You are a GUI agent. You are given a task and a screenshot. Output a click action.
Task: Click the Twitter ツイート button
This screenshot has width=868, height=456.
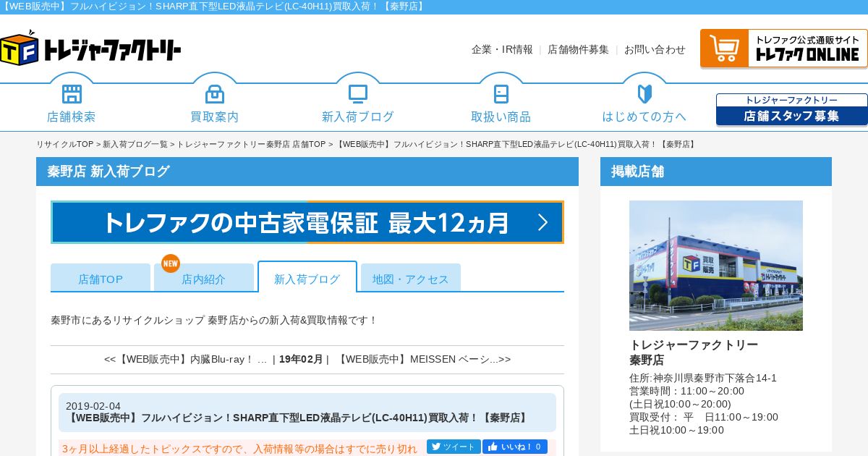click(454, 447)
